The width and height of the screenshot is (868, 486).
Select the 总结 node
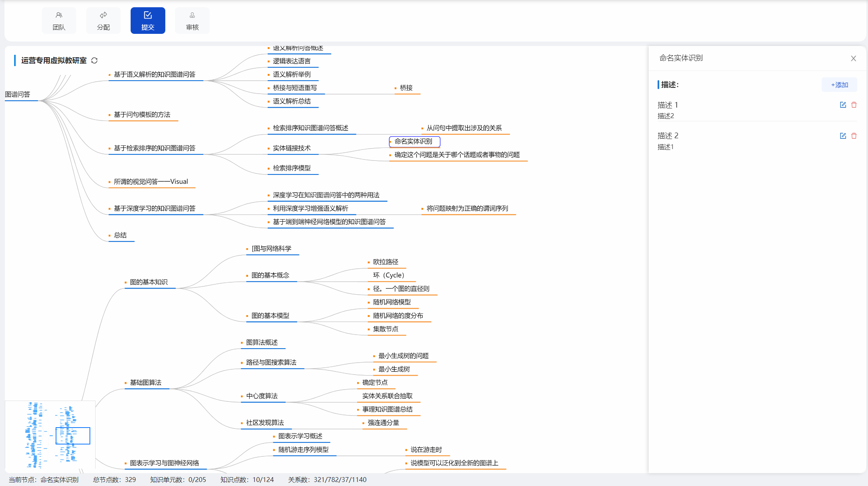[x=120, y=235]
